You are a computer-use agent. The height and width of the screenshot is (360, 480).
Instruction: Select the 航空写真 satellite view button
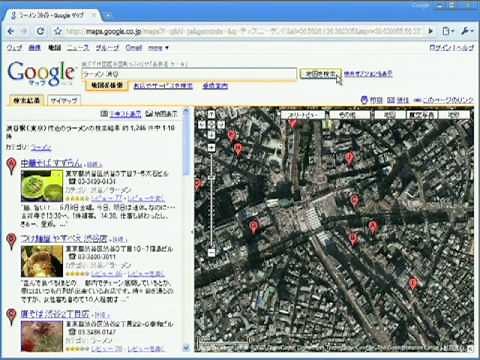[x=421, y=115]
